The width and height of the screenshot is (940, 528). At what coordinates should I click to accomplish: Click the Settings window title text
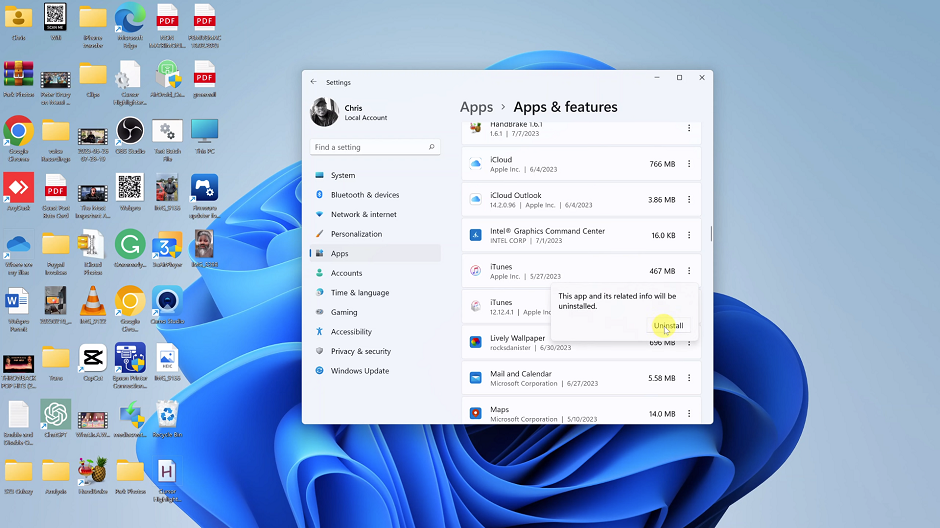[338, 83]
